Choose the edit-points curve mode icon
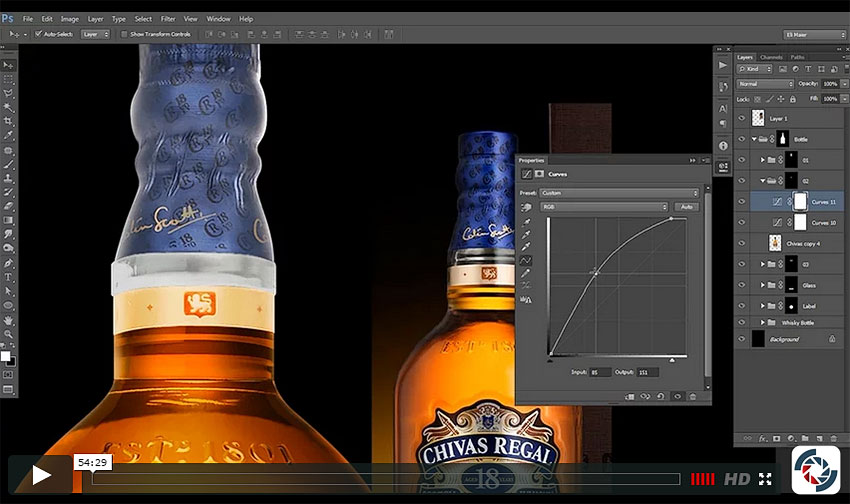 click(x=526, y=261)
